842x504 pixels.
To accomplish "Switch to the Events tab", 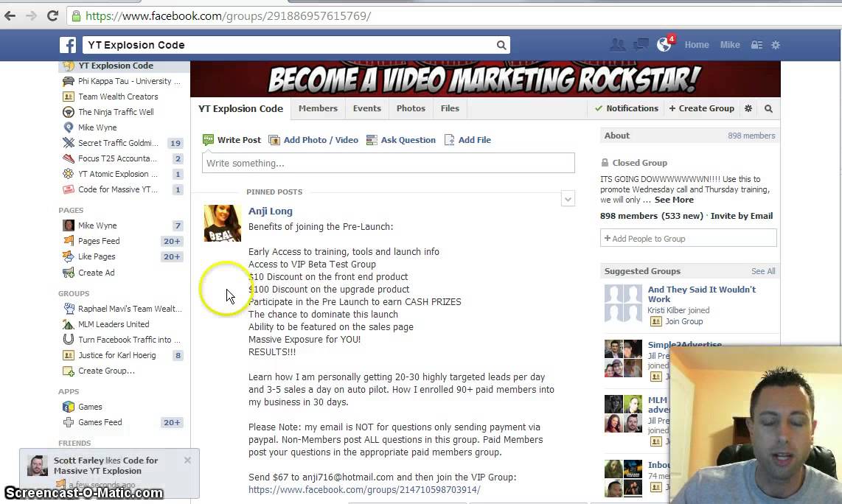I will (x=366, y=108).
